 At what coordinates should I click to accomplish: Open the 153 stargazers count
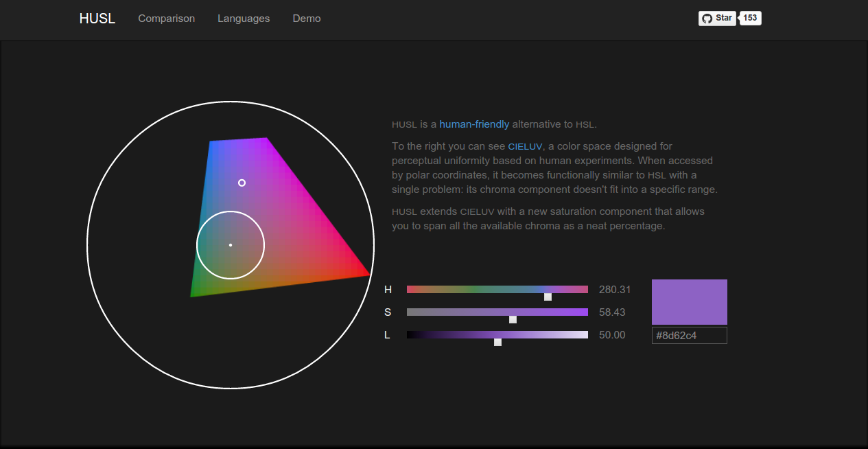click(750, 19)
